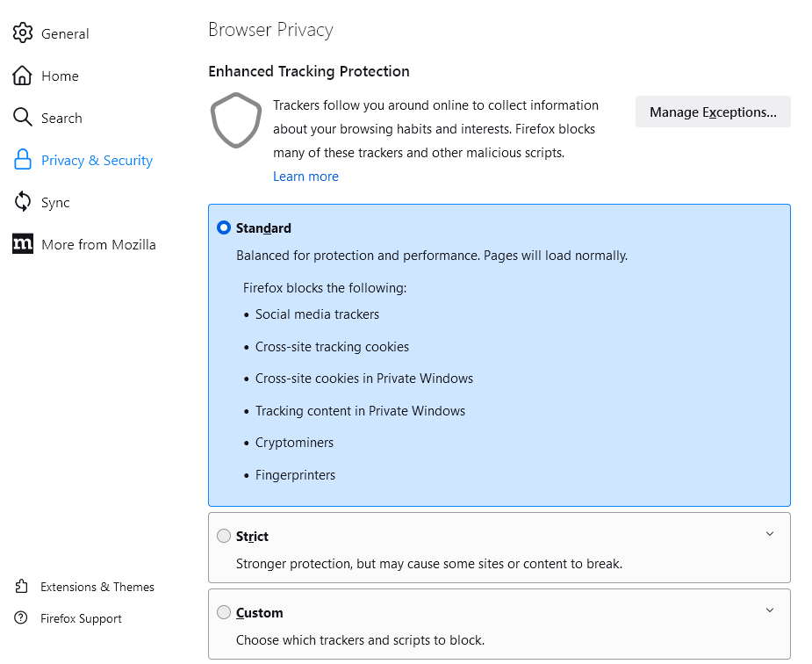Click the Extensions & Themes puzzle icon

21,587
